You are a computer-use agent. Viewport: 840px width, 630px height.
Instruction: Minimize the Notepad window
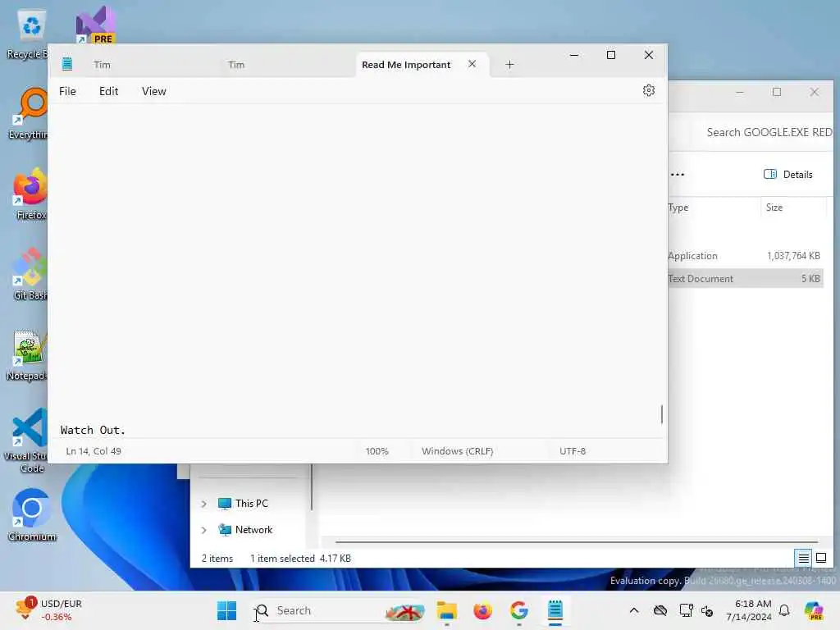pyautogui.click(x=573, y=55)
